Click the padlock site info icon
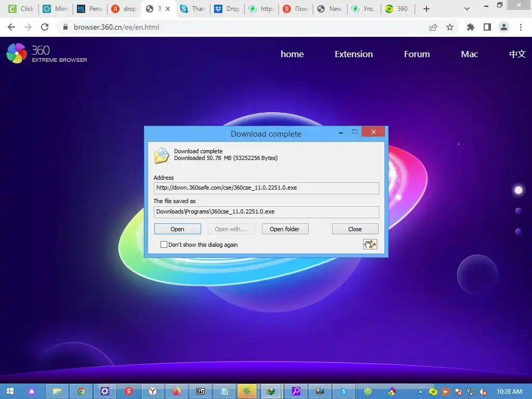Screen dimensions: 532x399 click(65, 27)
